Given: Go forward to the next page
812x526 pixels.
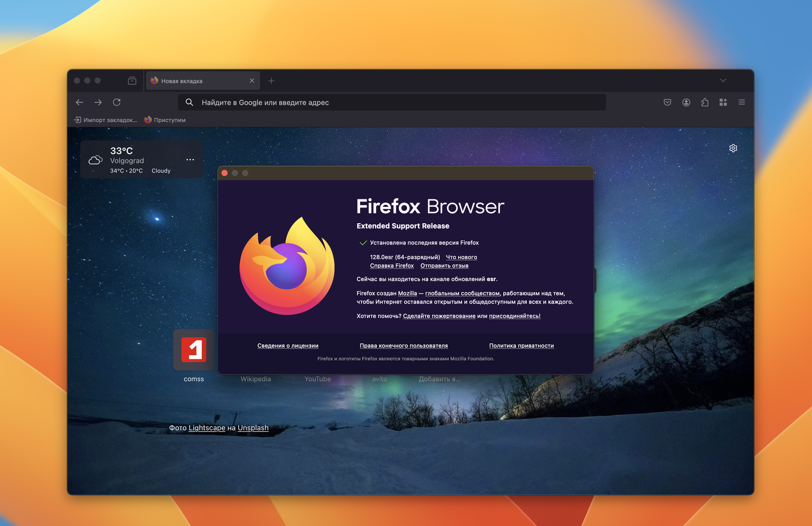Looking at the screenshot, I should coord(98,102).
